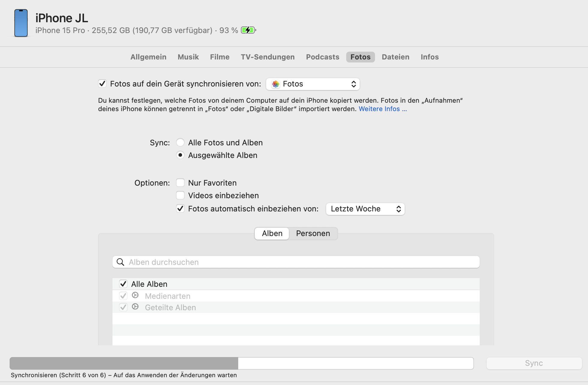The image size is (588, 385).
Task: Open the Fotos source dropdown
Action: tap(313, 84)
